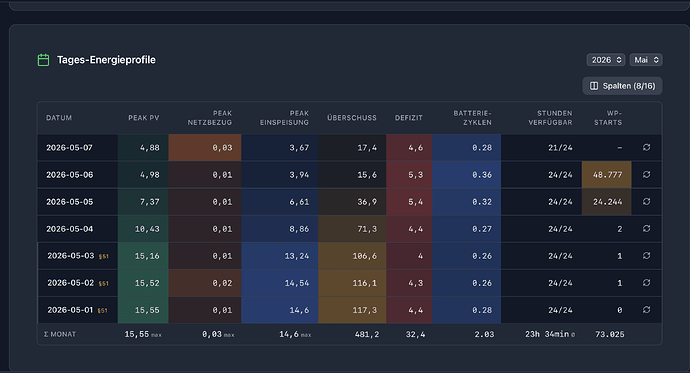This screenshot has height=373, width=690.
Task: Click the monthly Peak PV 15,55 max
Action: 143,334
